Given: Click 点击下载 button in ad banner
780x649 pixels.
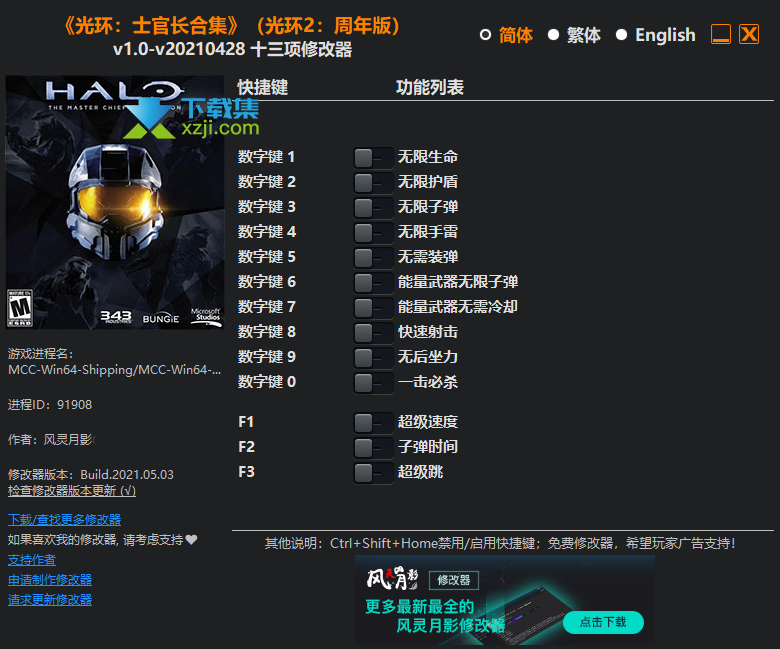Looking at the screenshot, I should coord(603,622).
